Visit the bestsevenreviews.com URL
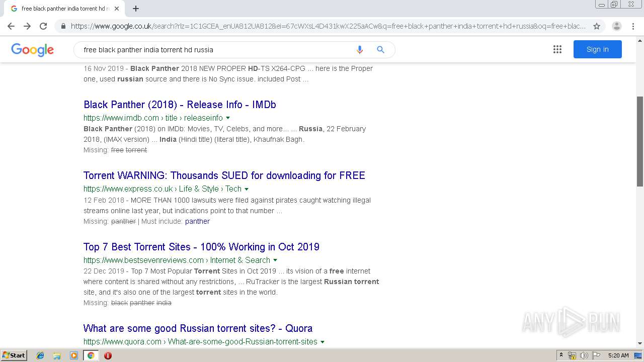 point(177,260)
